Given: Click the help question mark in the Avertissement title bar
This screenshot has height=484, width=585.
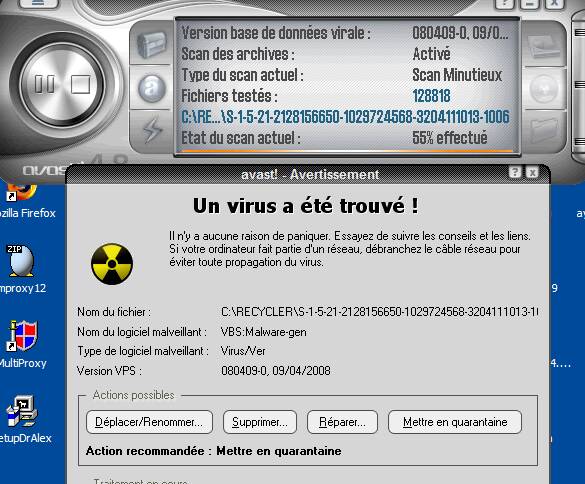Looking at the screenshot, I should 515,172.
